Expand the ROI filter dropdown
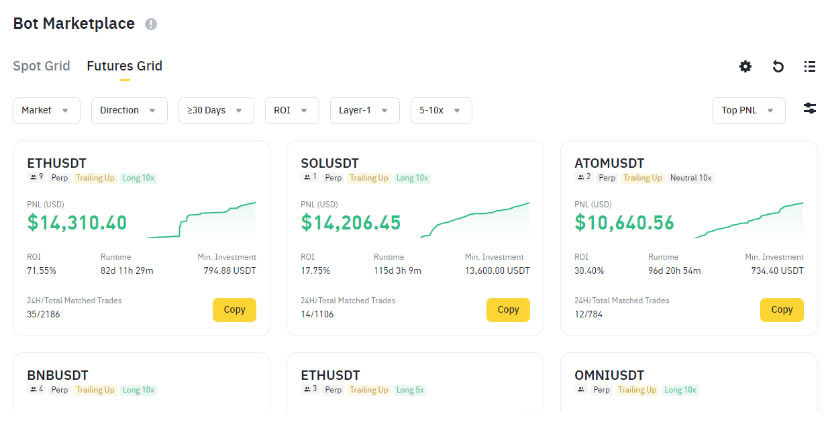 point(292,110)
